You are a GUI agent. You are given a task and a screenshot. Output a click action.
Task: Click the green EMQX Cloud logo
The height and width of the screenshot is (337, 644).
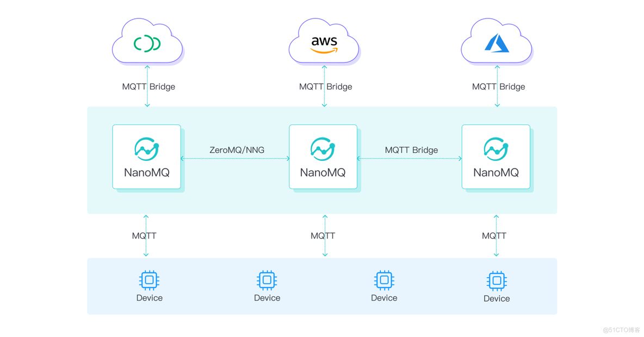tap(147, 43)
